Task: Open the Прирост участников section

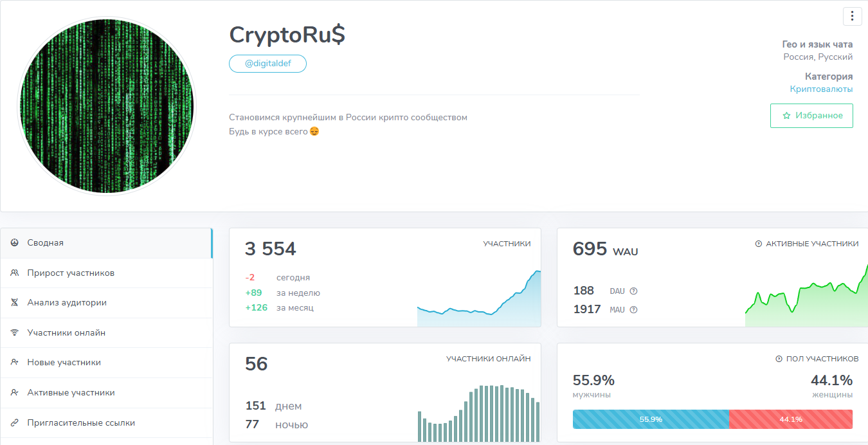Action: 71,273
